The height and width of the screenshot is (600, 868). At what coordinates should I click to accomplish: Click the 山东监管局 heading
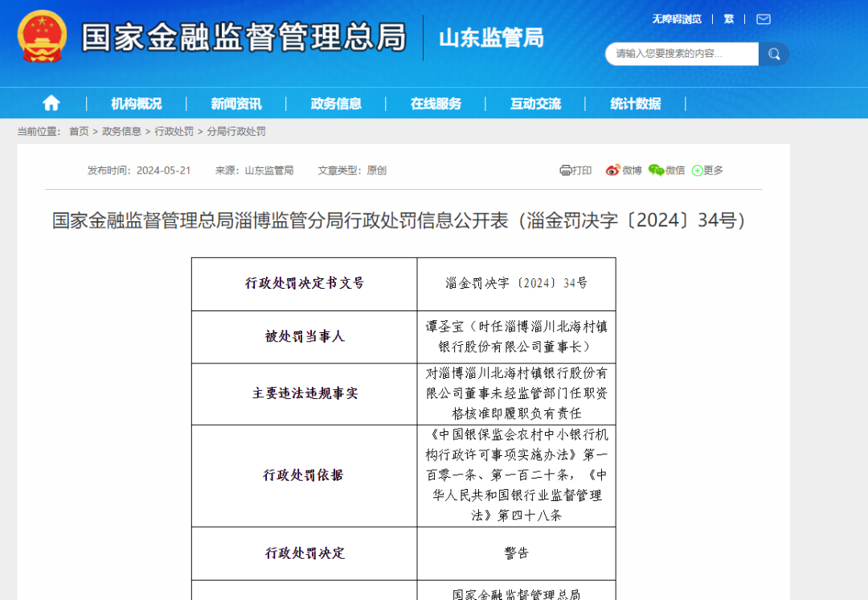point(491,39)
